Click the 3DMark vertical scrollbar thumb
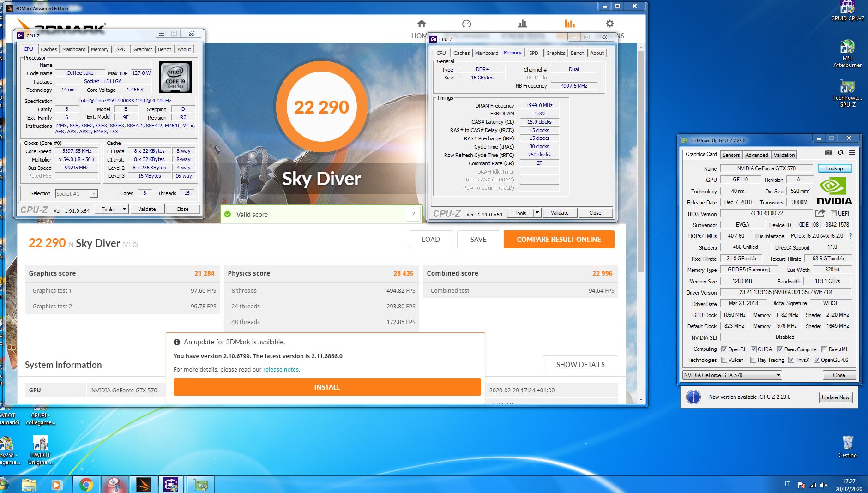The image size is (868, 493). [x=641, y=162]
